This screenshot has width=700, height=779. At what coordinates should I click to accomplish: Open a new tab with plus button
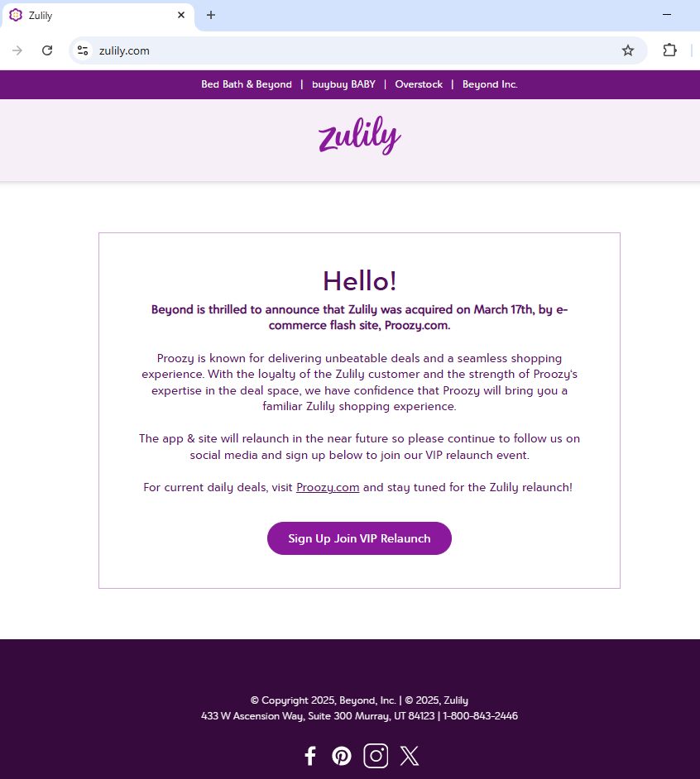[211, 15]
